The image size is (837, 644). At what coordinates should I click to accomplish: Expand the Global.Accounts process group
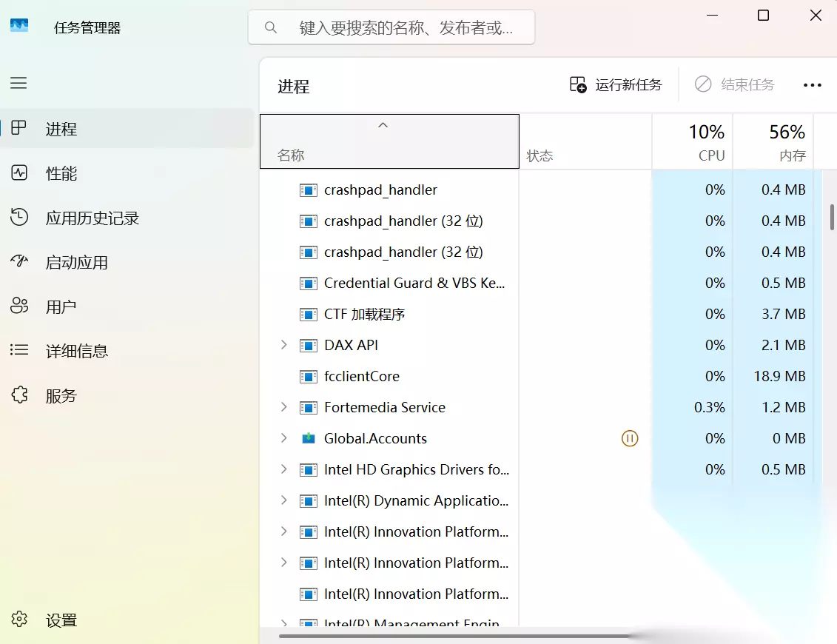pos(284,438)
